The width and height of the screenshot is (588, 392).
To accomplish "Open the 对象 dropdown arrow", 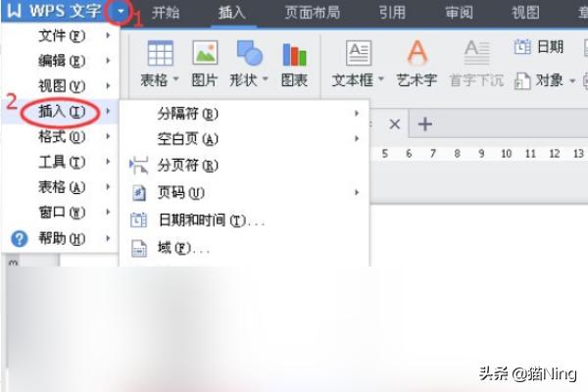I will tap(572, 80).
